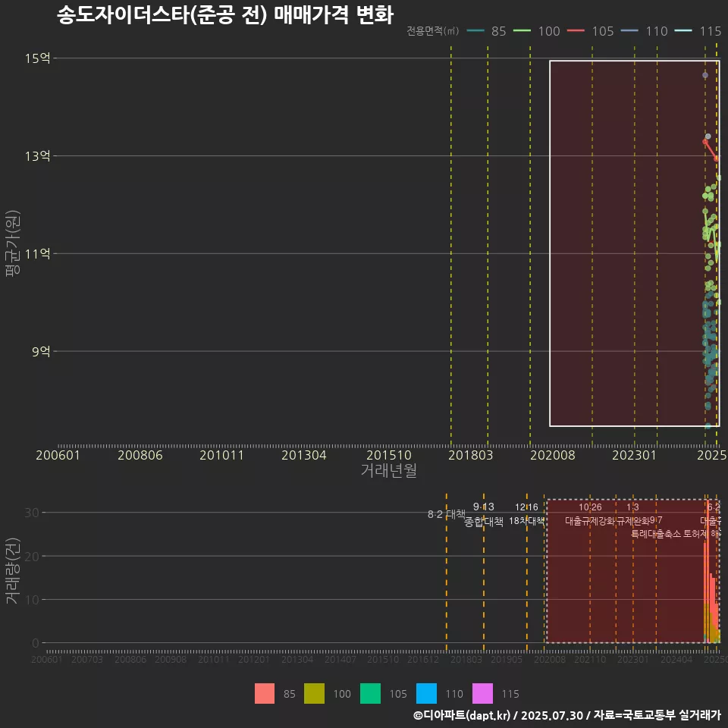Image resolution: width=728 pixels, height=728 pixels.
Task: Click the 30 tick on volume axis
Action: click(32, 513)
